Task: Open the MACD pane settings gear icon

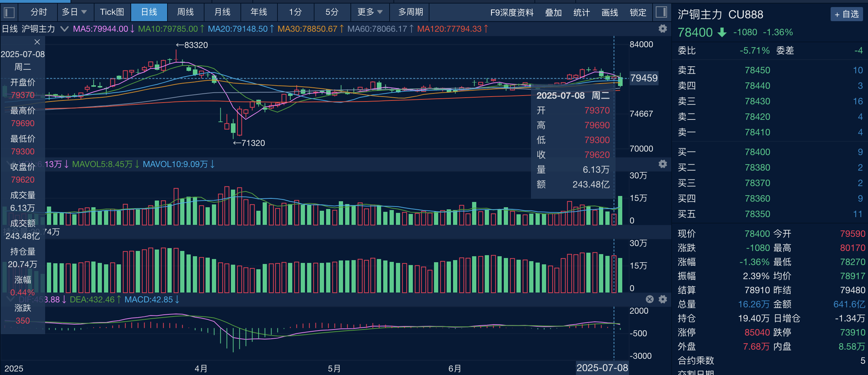Action: tap(662, 299)
